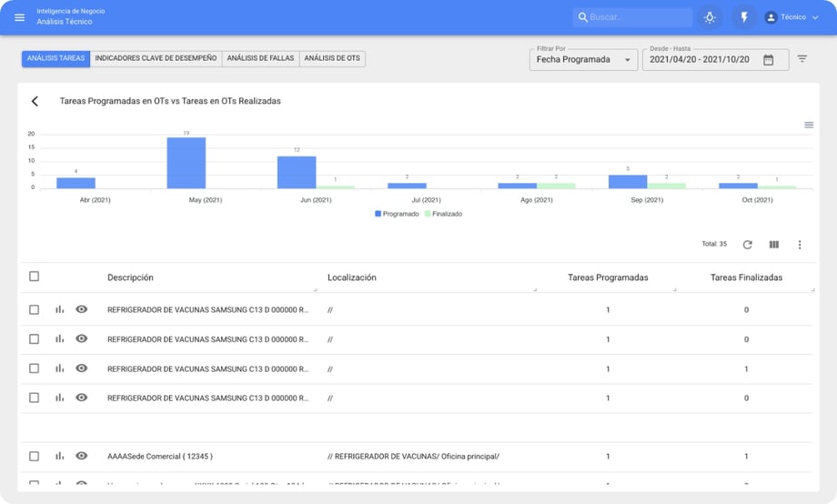Screen dimensions: 837x504
Task: Open the chart options menu icon
Action: (809, 125)
